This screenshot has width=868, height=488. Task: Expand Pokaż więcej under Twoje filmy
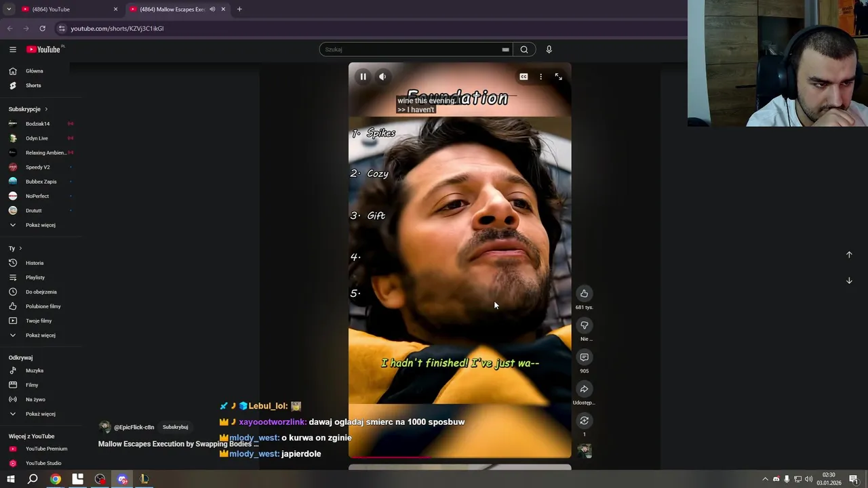pos(41,335)
